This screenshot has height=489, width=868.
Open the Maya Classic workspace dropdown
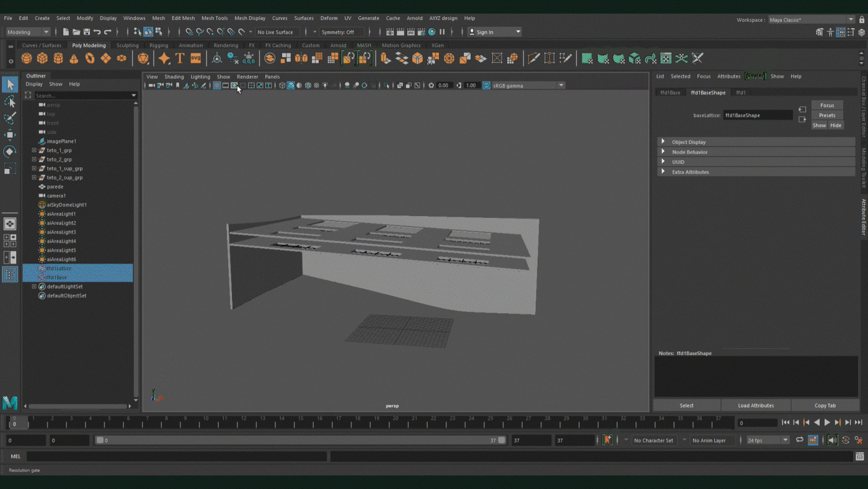coord(812,20)
